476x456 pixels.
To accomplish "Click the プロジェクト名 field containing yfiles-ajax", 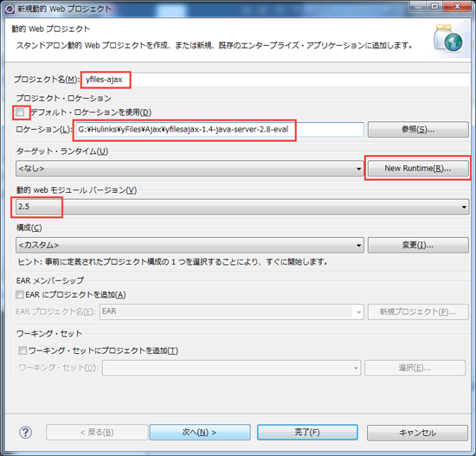I will click(x=275, y=80).
